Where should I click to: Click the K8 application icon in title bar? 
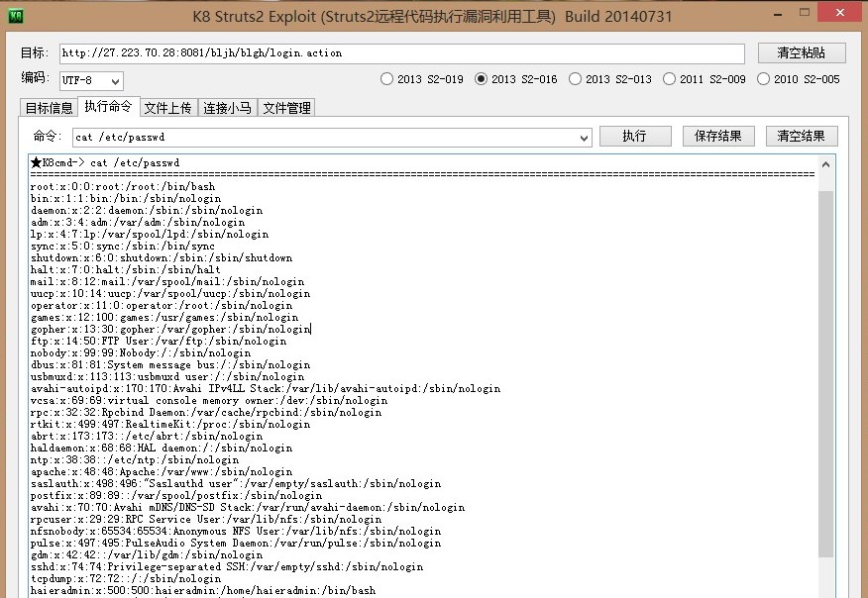click(16, 16)
